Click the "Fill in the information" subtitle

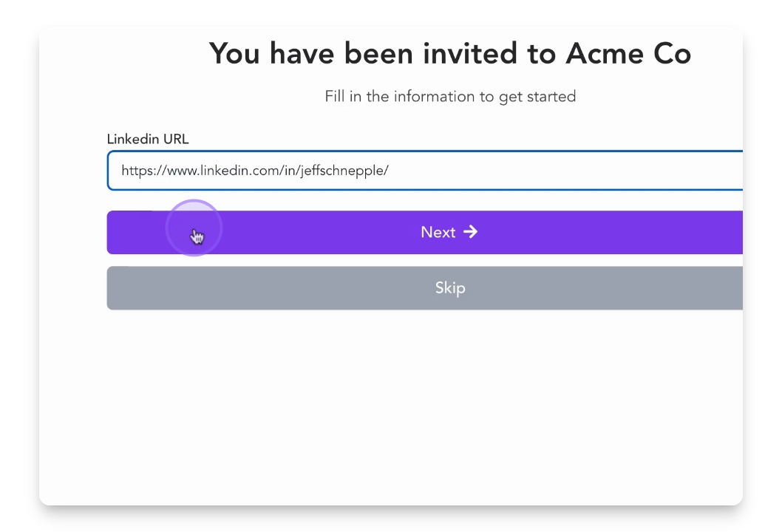tap(449, 97)
